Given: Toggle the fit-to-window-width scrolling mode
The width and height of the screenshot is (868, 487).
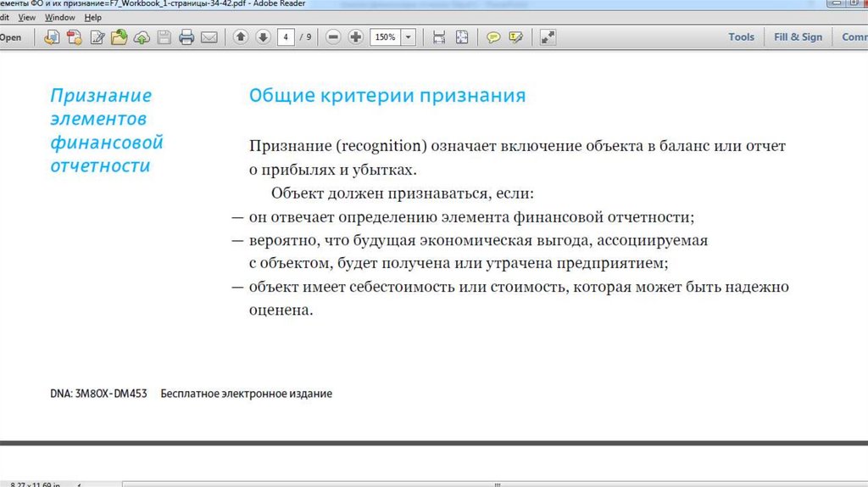Looking at the screenshot, I should (439, 37).
